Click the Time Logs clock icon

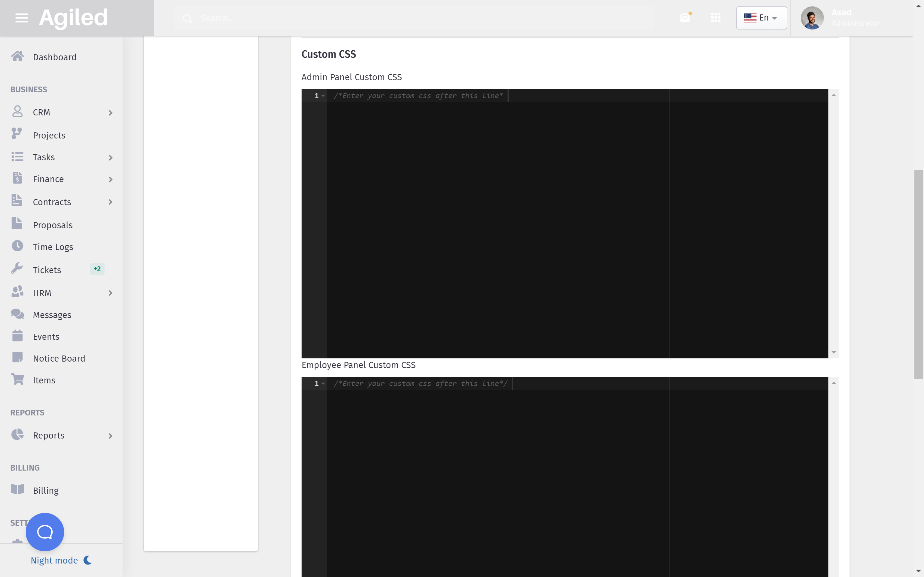pos(17,246)
